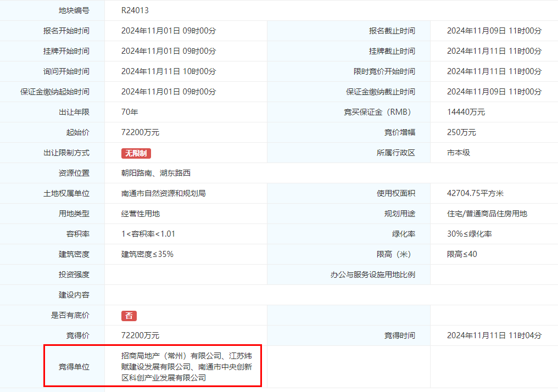
Task: Click the red 无限制 badge
Action: click(136, 153)
